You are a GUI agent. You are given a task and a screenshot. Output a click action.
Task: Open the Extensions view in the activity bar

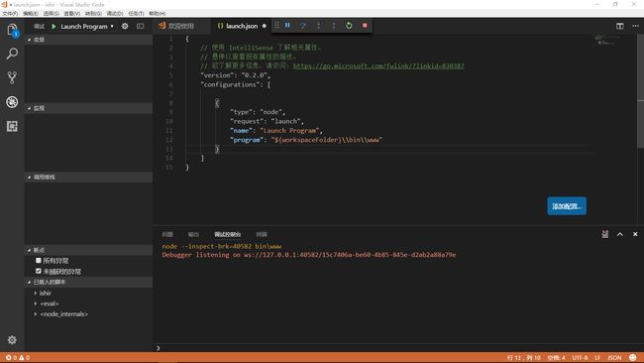(12, 126)
